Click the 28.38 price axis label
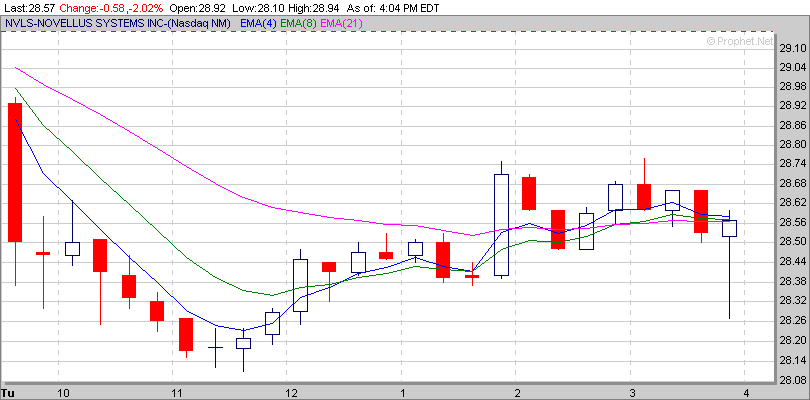 click(x=792, y=281)
